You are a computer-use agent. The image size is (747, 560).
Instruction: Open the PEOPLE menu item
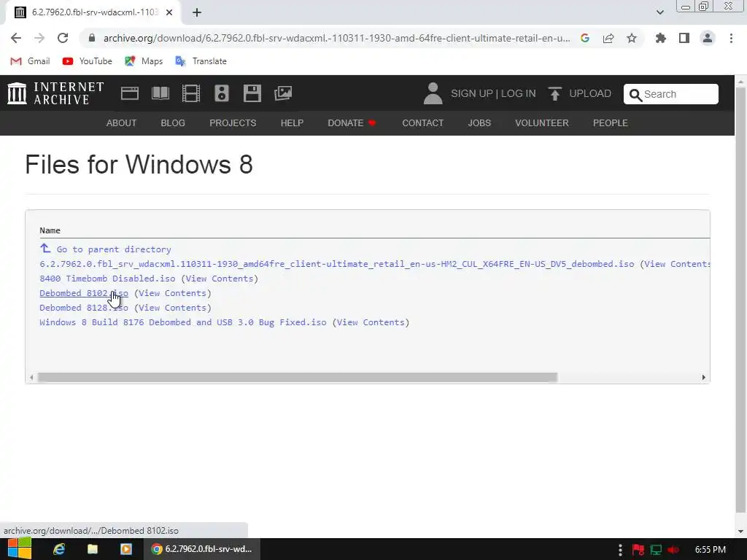611,122
